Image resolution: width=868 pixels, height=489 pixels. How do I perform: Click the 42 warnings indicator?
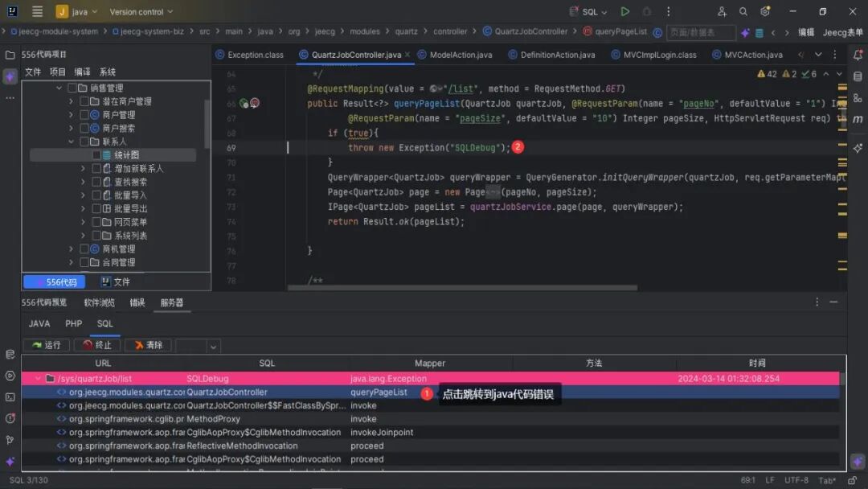[x=768, y=74]
